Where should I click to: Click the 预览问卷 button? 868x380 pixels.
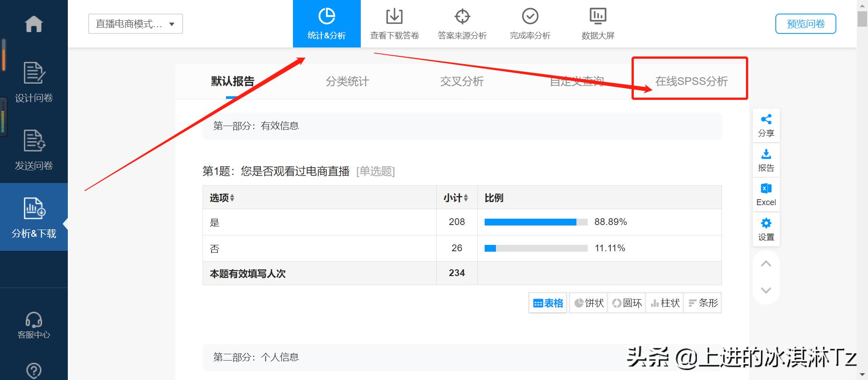(806, 23)
